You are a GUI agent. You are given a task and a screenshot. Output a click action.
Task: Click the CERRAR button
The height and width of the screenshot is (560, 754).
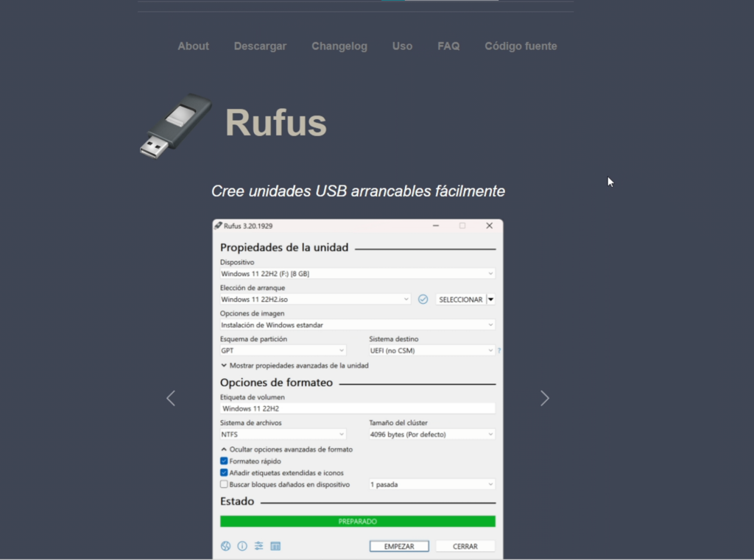[465, 546]
